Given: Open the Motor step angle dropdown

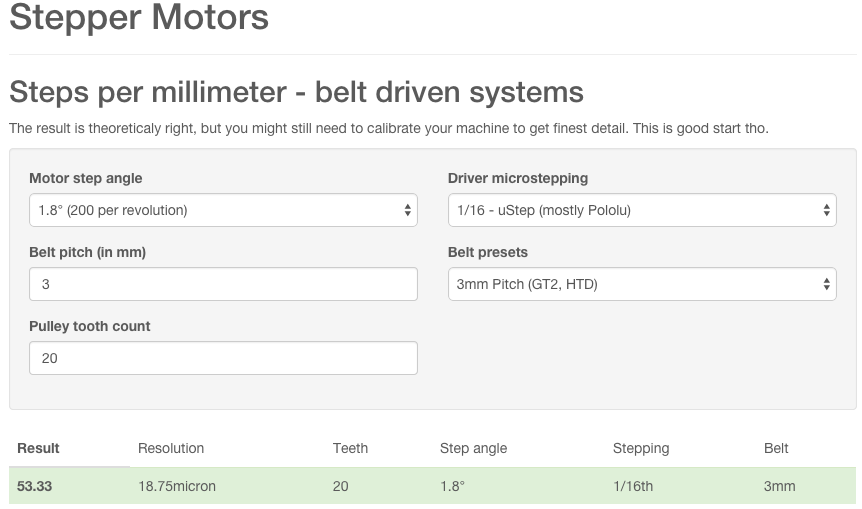Looking at the screenshot, I should coord(222,210).
